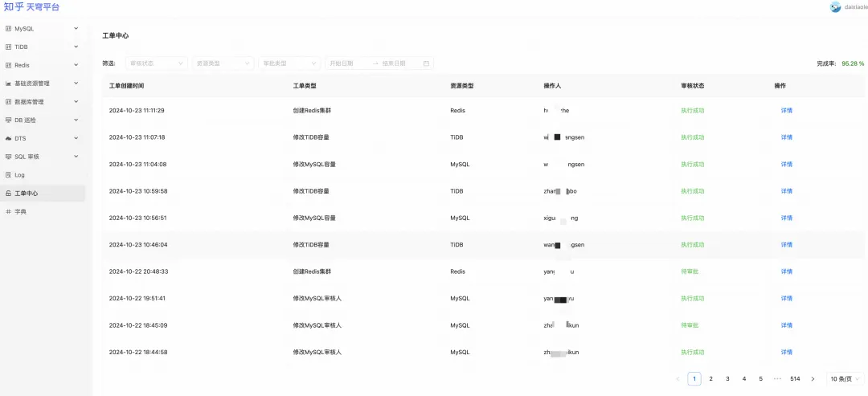Open 详情 for the 10:59:58 TiDB ticket
The width and height of the screenshot is (868, 396).
tap(786, 191)
